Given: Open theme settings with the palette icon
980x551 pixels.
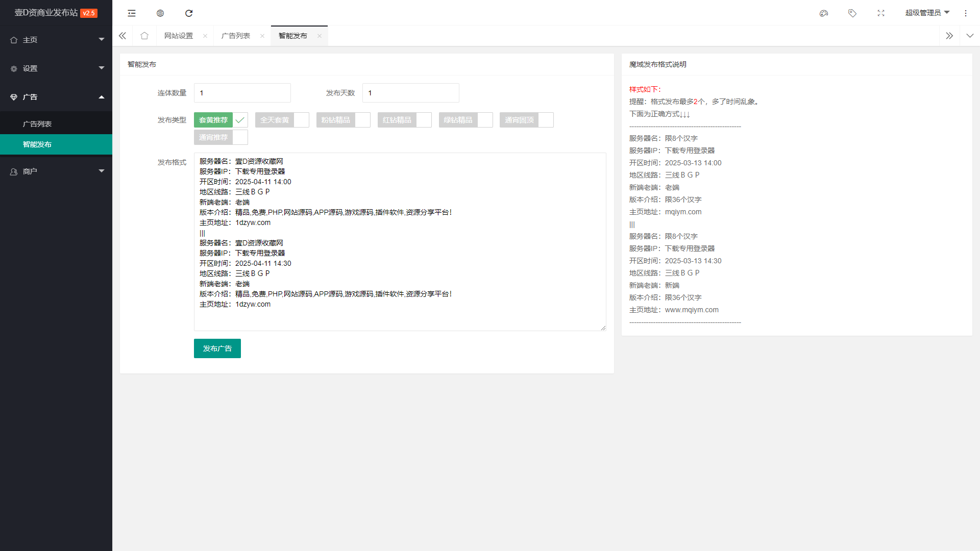Looking at the screenshot, I should pyautogui.click(x=823, y=13).
